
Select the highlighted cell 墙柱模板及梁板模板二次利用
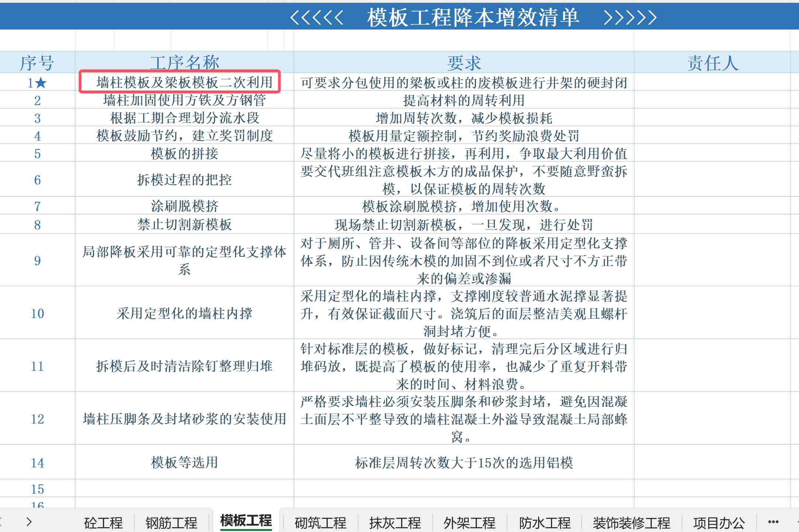tap(184, 82)
